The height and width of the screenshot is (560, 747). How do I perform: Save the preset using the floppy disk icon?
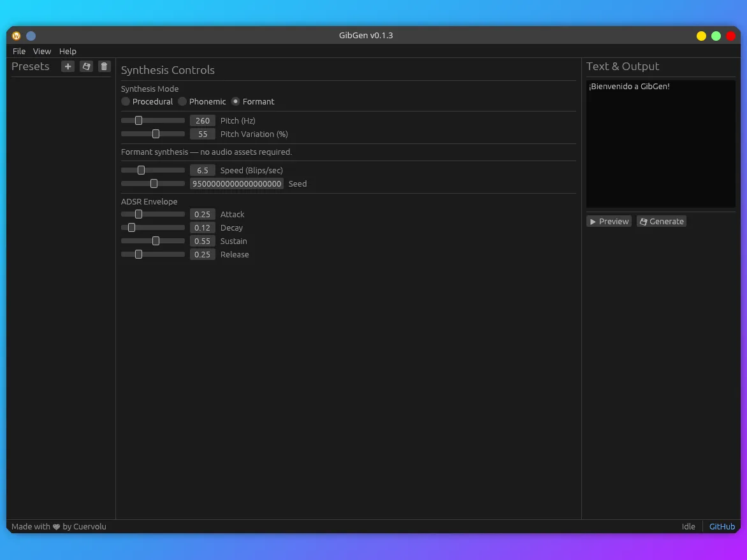click(86, 66)
